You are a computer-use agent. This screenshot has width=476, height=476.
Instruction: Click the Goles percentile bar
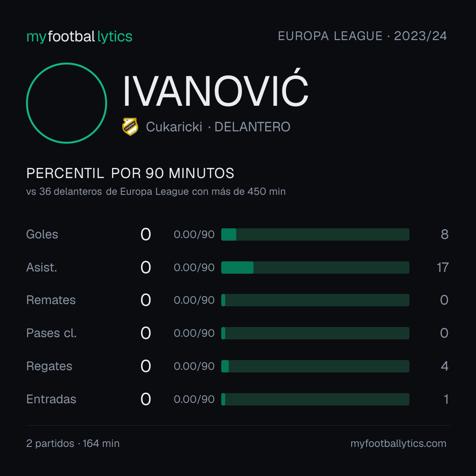pyautogui.click(x=315, y=234)
